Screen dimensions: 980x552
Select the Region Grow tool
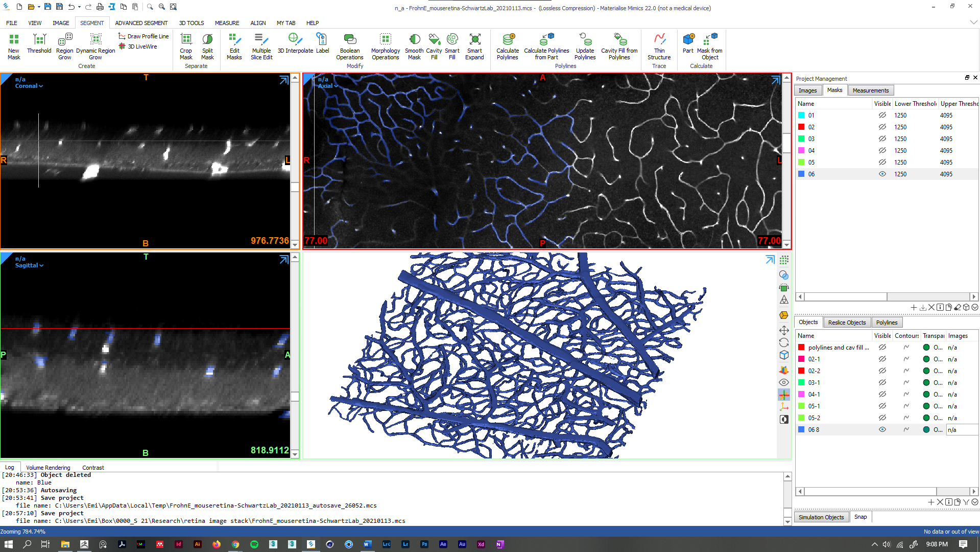(64, 47)
